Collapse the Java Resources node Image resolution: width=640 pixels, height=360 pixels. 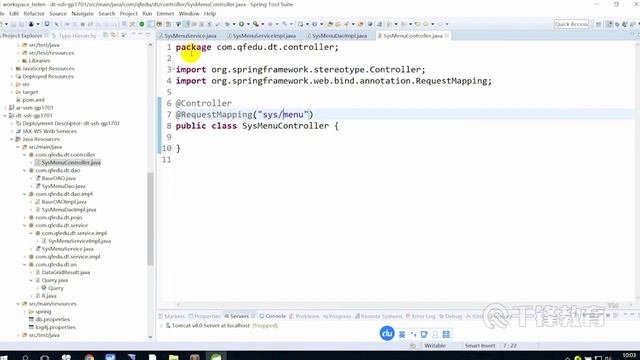11,139
